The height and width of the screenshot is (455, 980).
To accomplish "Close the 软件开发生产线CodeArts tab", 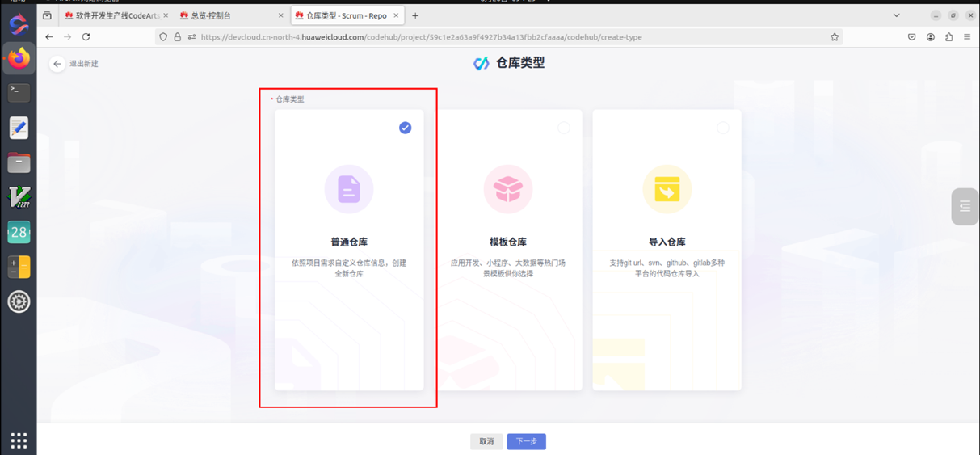I will pyautogui.click(x=166, y=15).
